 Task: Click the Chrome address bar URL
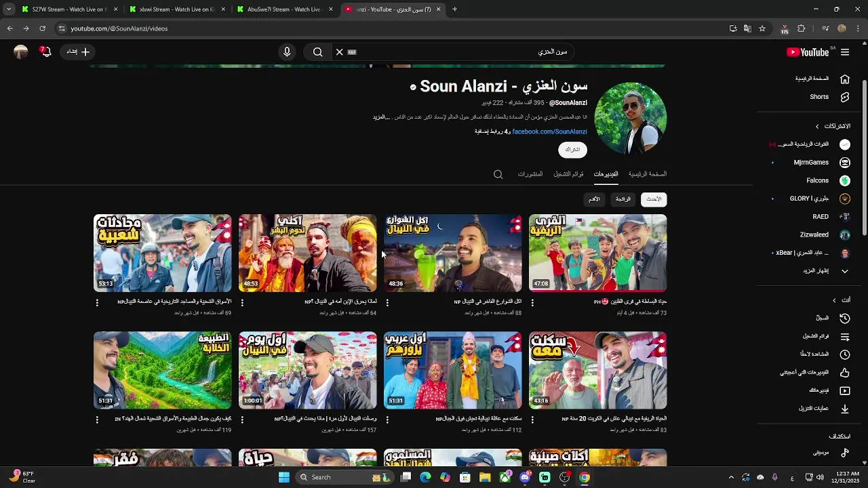pos(119,28)
